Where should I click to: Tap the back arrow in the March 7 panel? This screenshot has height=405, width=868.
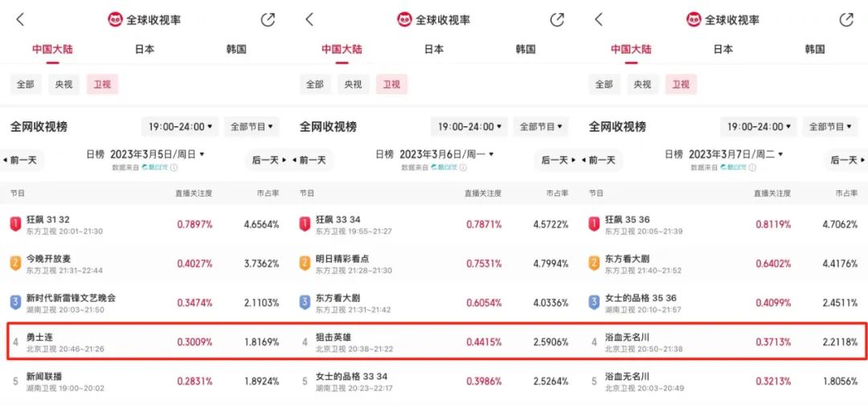[x=599, y=20]
